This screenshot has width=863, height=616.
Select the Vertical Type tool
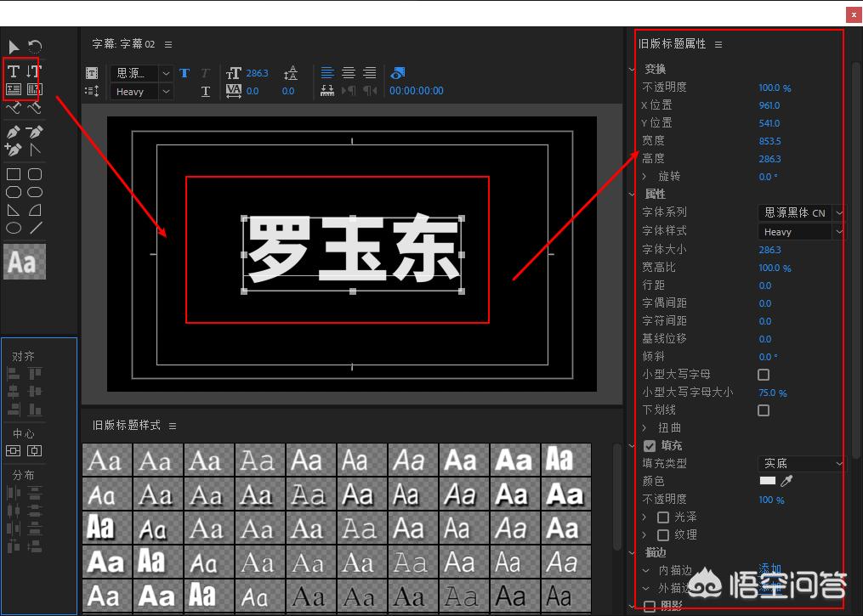click(x=32, y=71)
